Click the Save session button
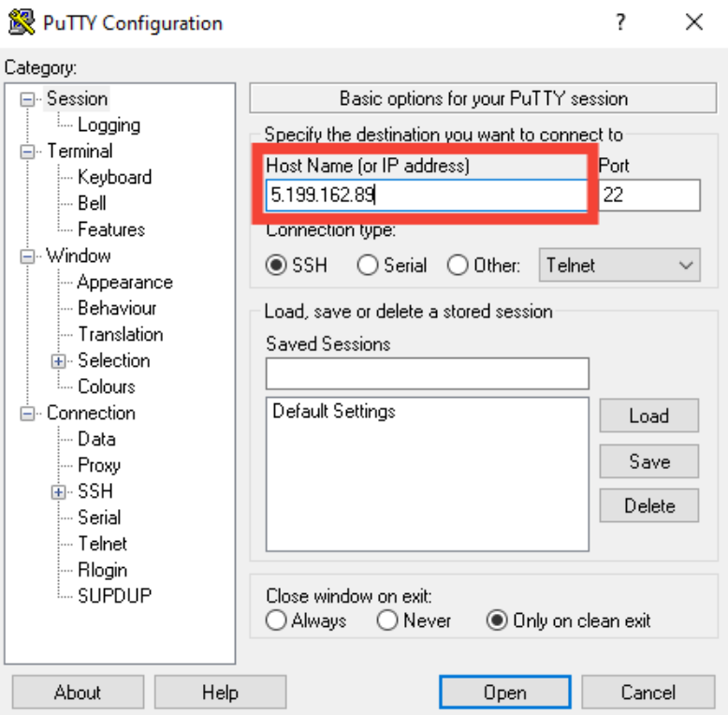 click(648, 461)
